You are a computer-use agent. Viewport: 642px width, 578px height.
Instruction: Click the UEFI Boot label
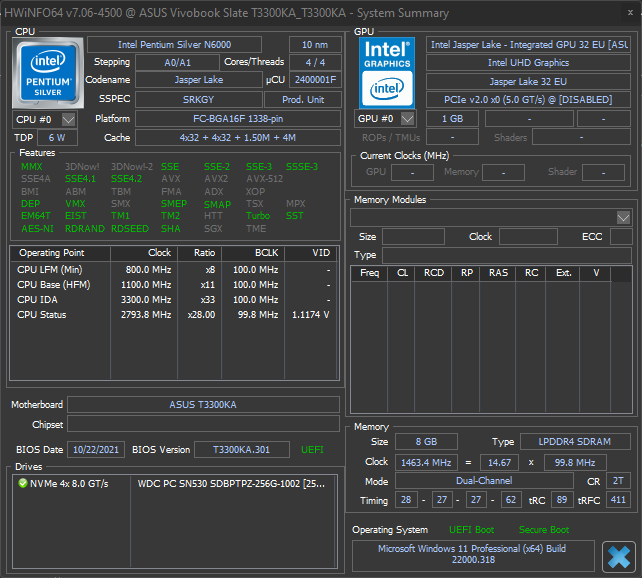pyautogui.click(x=471, y=530)
